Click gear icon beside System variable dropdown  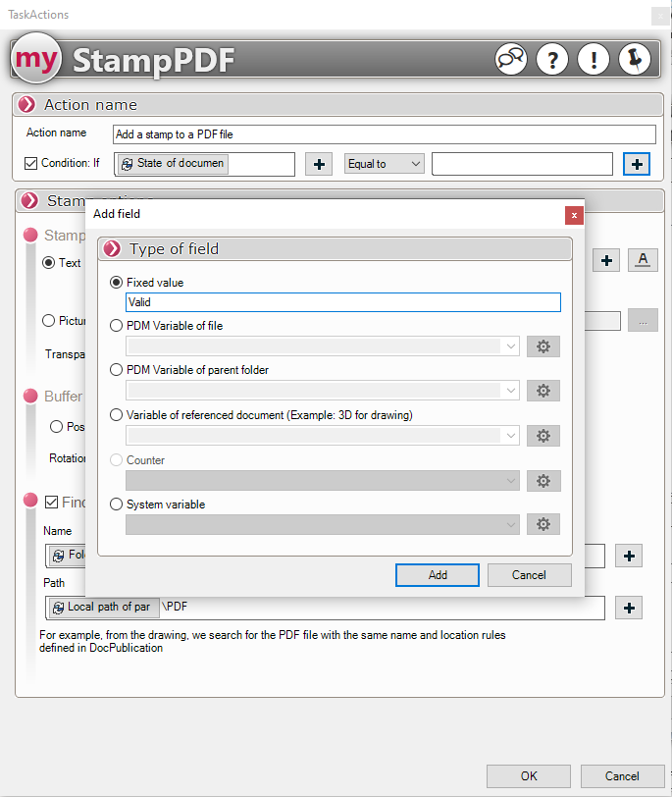(543, 524)
